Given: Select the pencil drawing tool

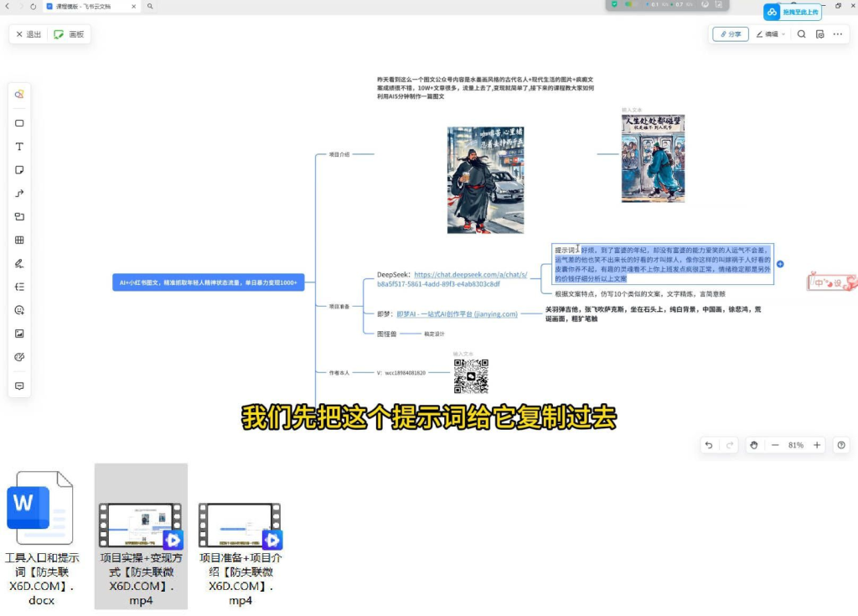Looking at the screenshot, I should [x=19, y=263].
